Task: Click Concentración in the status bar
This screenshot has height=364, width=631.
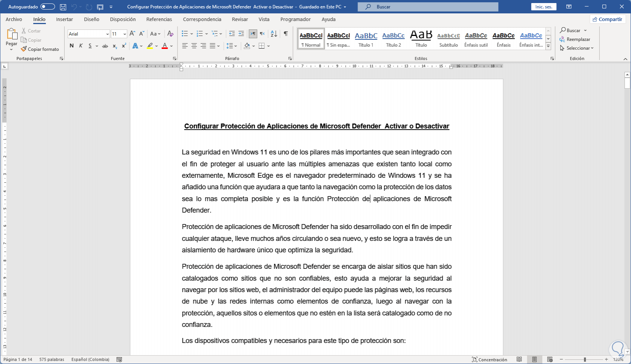Action: point(490,359)
